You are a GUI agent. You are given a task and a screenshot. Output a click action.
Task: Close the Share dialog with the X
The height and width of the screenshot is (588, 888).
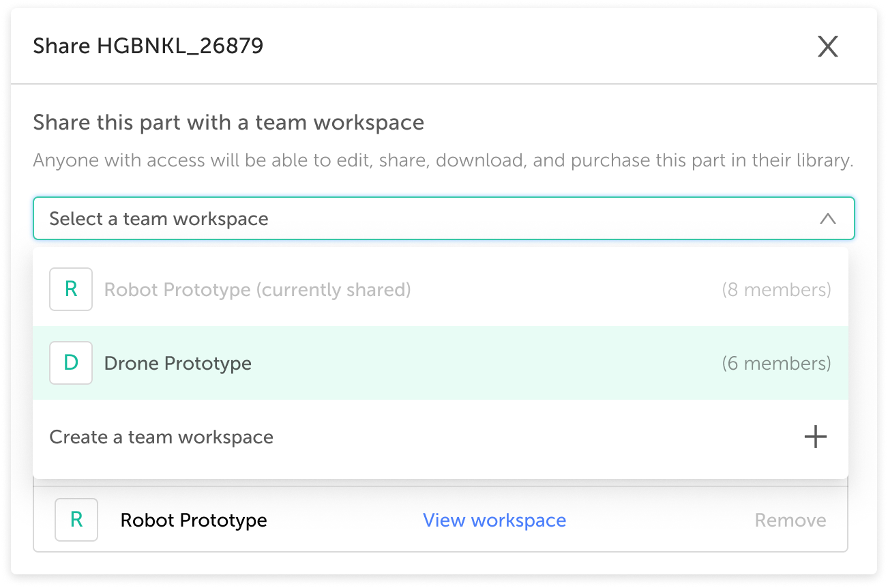pyautogui.click(x=827, y=46)
